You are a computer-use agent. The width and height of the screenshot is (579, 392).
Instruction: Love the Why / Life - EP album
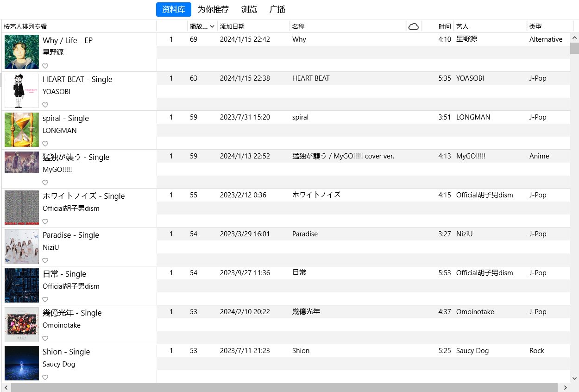[x=45, y=66]
